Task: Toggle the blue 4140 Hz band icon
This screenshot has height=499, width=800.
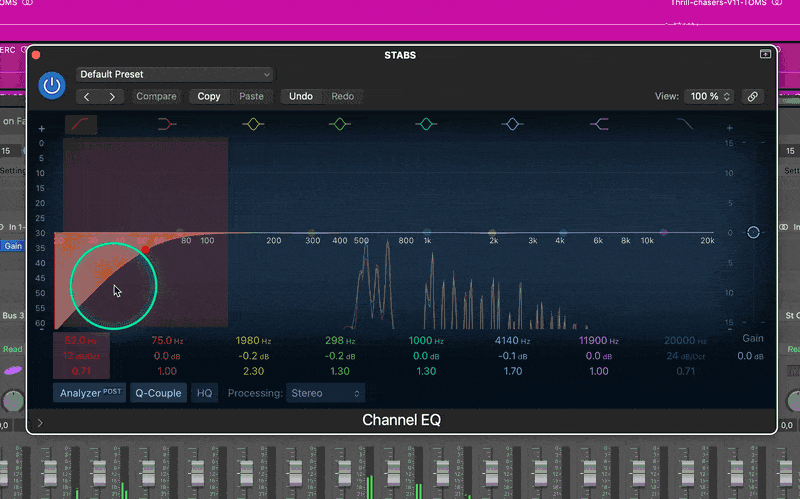Action: pos(513,124)
